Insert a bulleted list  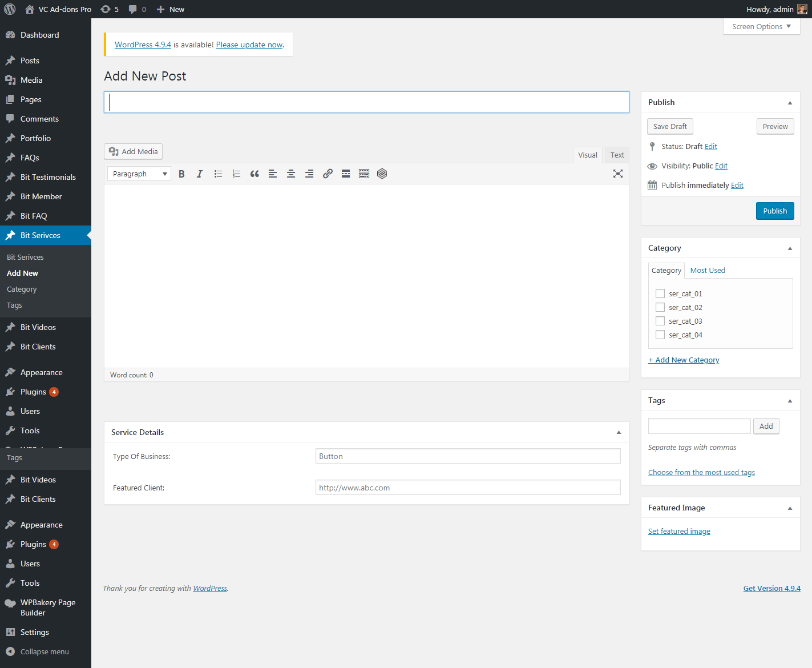point(218,174)
